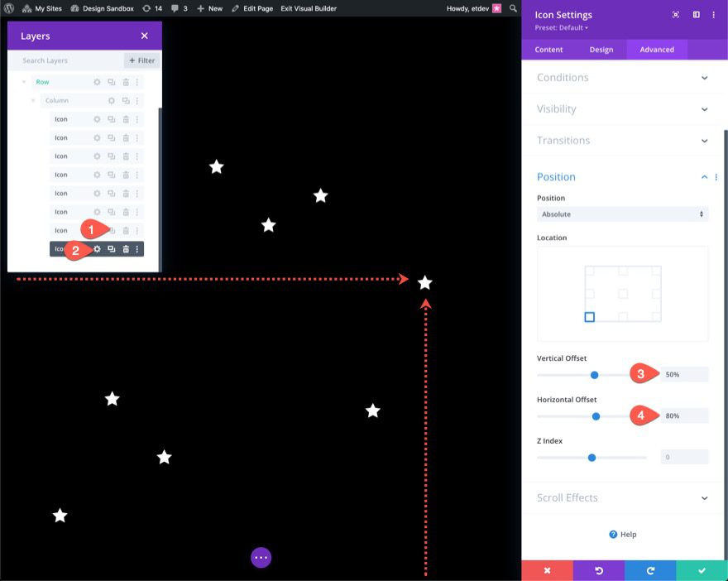
Task: Open the Help link in Icon Settings
Action: click(x=622, y=534)
